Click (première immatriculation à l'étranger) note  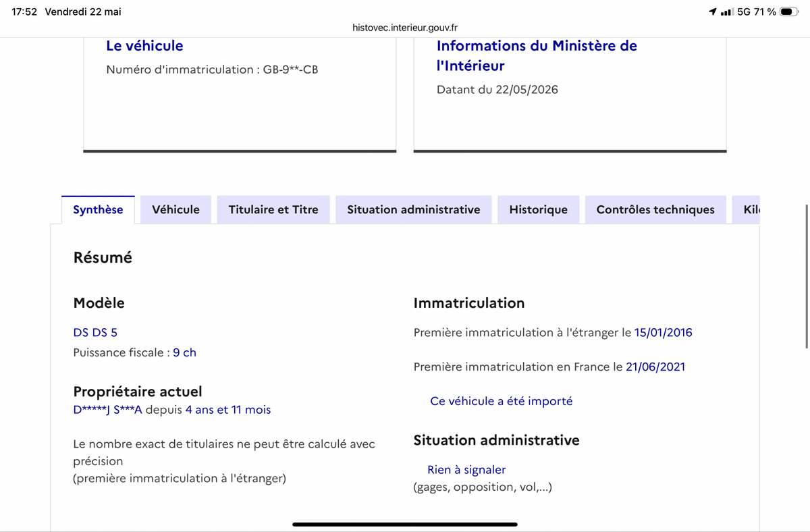(180, 479)
